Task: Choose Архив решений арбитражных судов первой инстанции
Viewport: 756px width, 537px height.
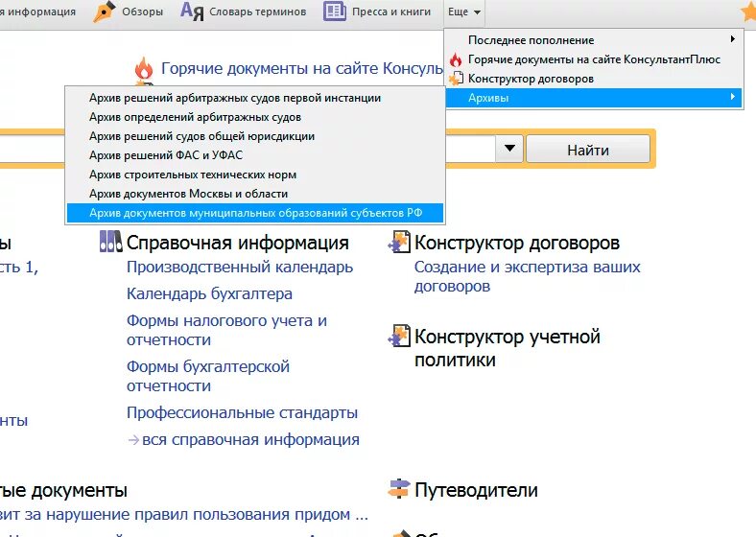Action: [x=255, y=98]
